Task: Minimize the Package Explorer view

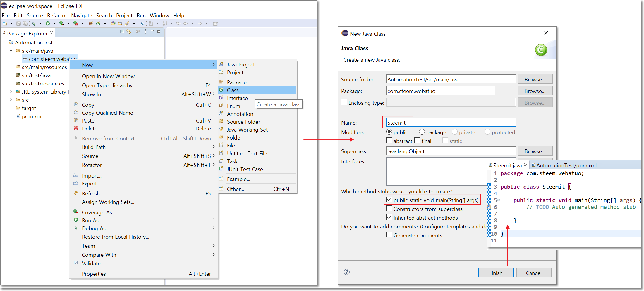Action: point(152,31)
